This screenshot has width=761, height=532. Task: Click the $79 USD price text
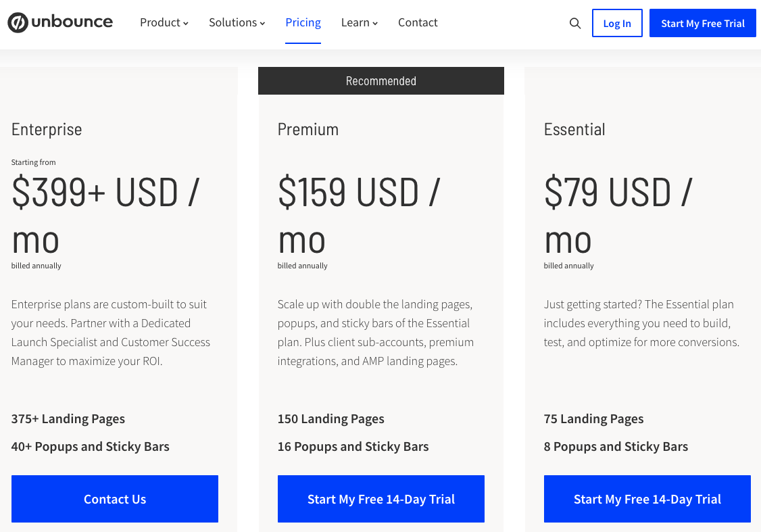(x=618, y=193)
